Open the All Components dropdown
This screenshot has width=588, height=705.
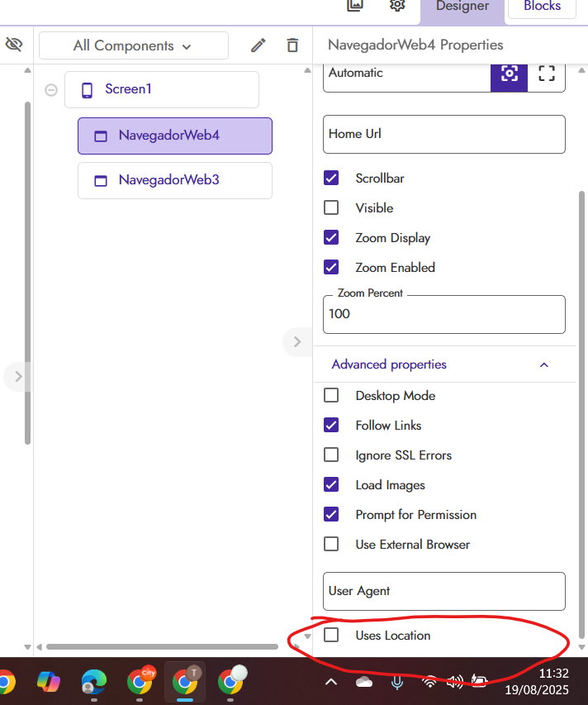click(133, 46)
